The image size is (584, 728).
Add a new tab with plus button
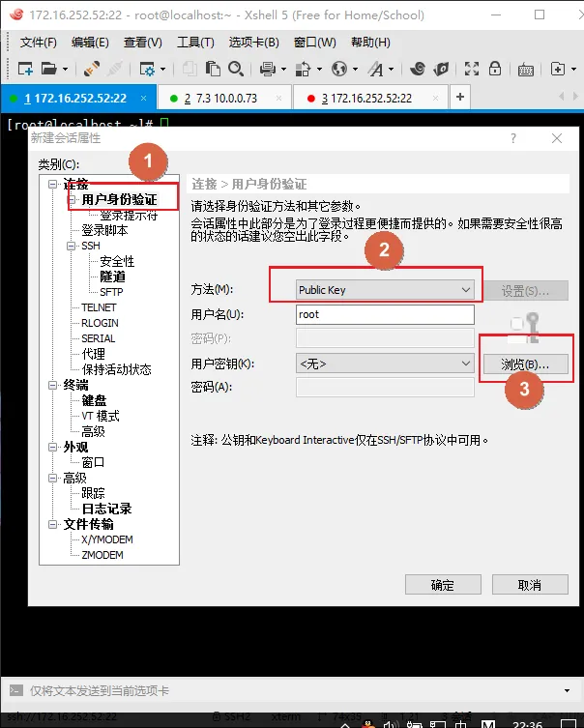pos(459,97)
